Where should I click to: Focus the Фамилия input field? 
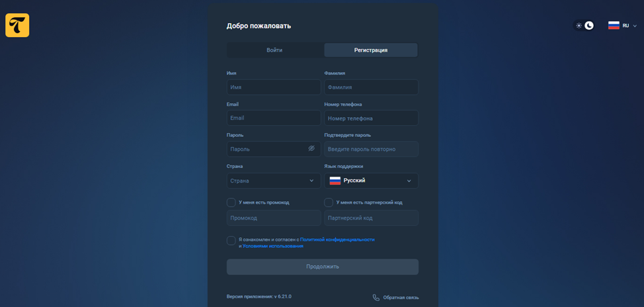coord(371,87)
